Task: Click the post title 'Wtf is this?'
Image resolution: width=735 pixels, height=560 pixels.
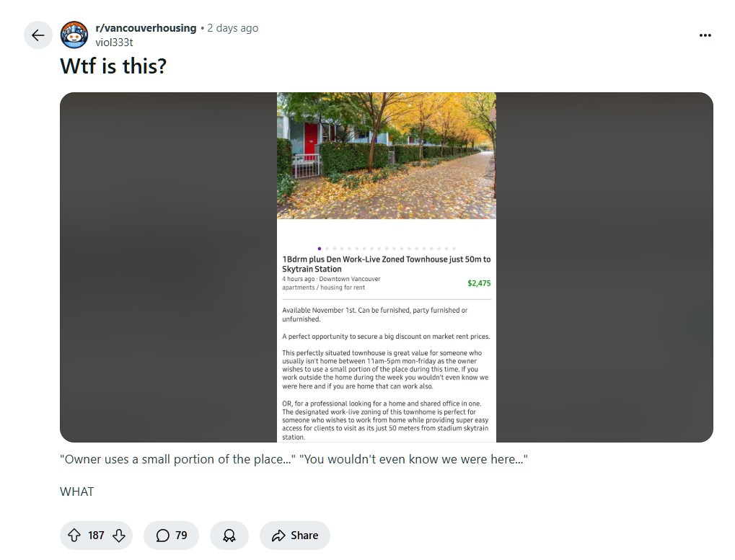Action: 113,66
